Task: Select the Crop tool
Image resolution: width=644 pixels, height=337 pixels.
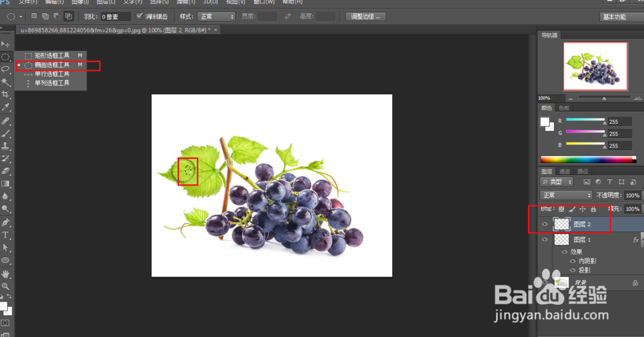Action: pyautogui.click(x=5, y=95)
